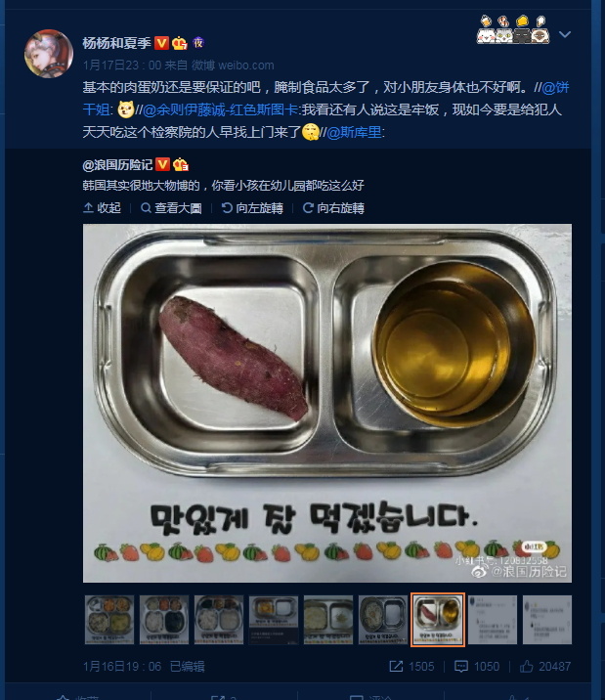This screenshot has width=605, height=700.
Task: Open the @浪国历险记 original poster link
Action: pos(118,164)
